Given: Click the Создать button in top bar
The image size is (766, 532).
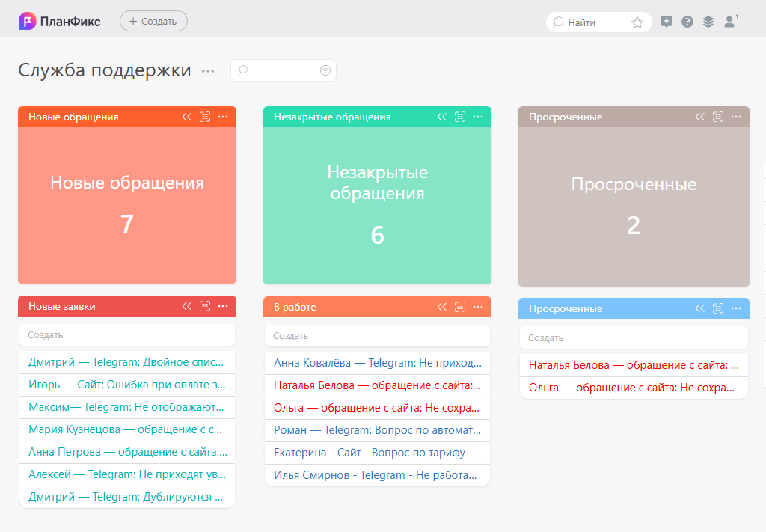Looking at the screenshot, I should tap(153, 22).
